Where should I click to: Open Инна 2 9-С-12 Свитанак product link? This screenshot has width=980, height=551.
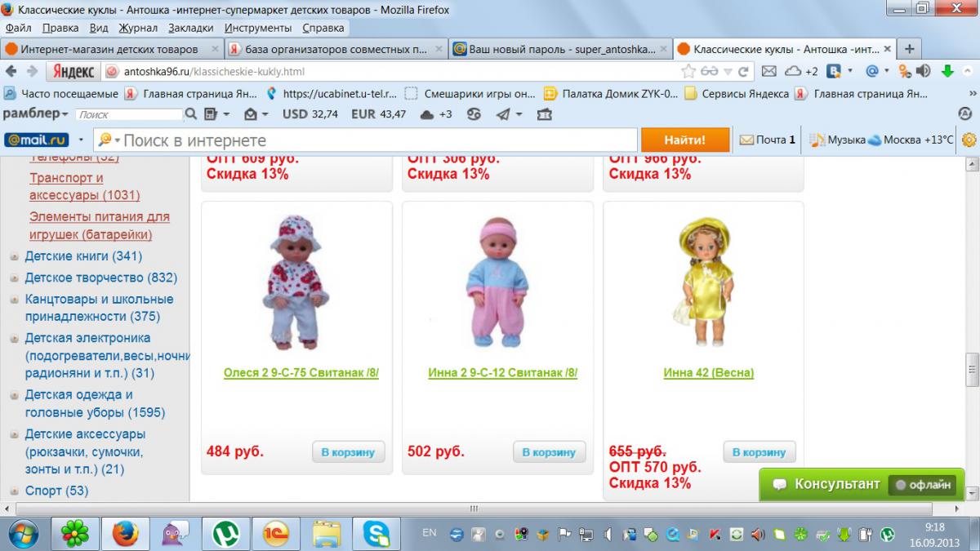point(502,373)
